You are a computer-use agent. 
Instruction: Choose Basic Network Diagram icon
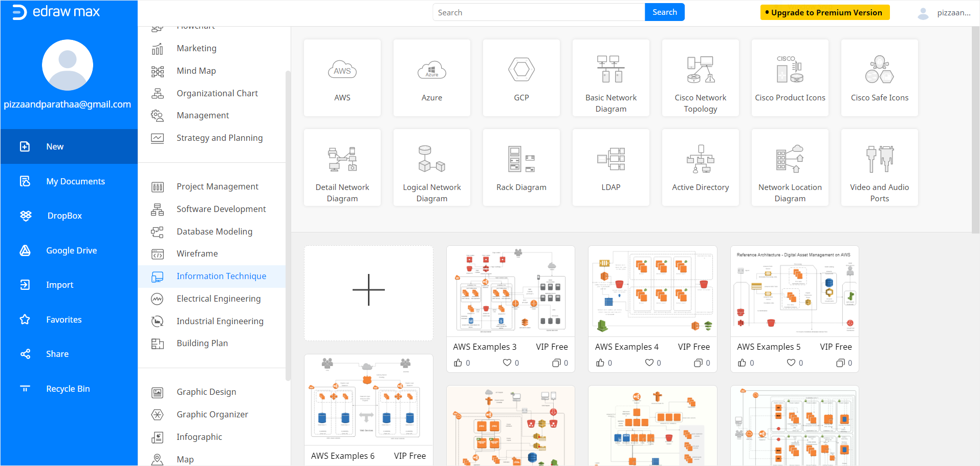click(611, 69)
